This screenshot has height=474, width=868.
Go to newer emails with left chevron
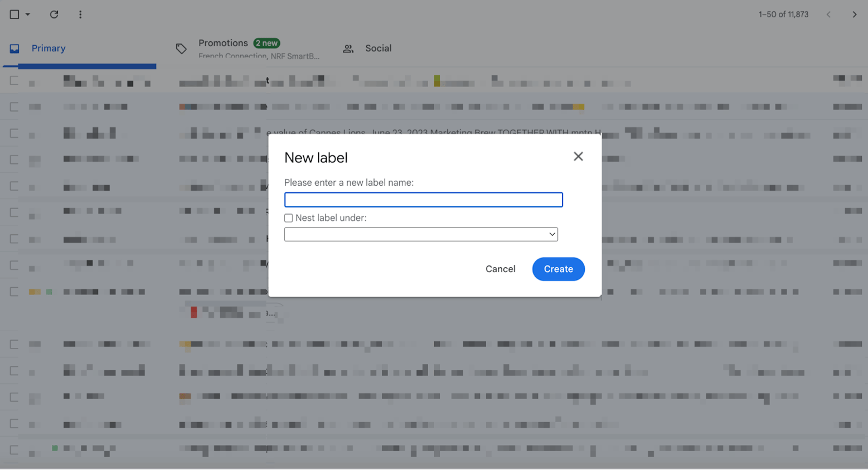tap(829, 14)
